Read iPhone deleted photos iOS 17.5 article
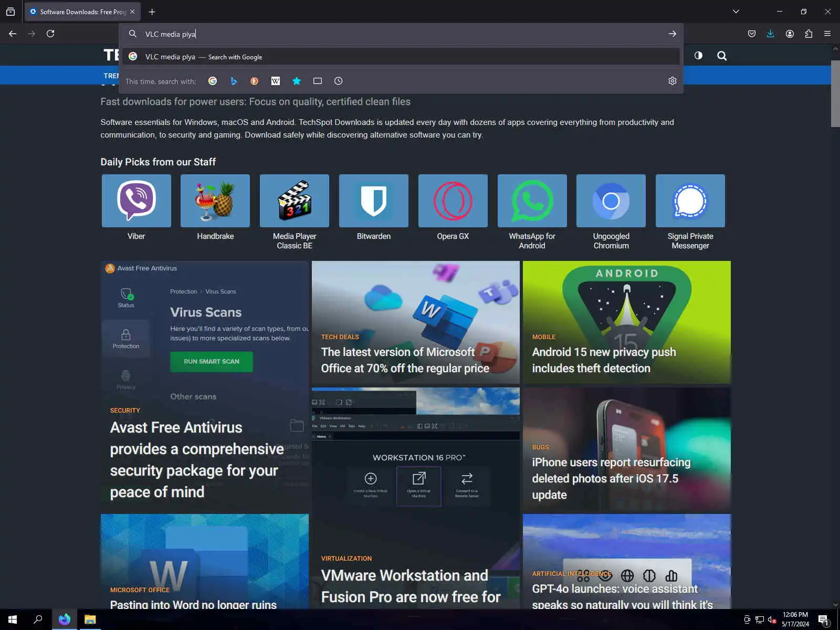Screen dimensions: 840x630 pos(611,478)
